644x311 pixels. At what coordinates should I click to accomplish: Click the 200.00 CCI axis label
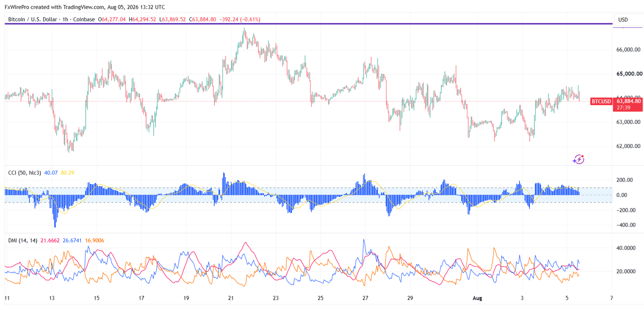coord(625,180)
